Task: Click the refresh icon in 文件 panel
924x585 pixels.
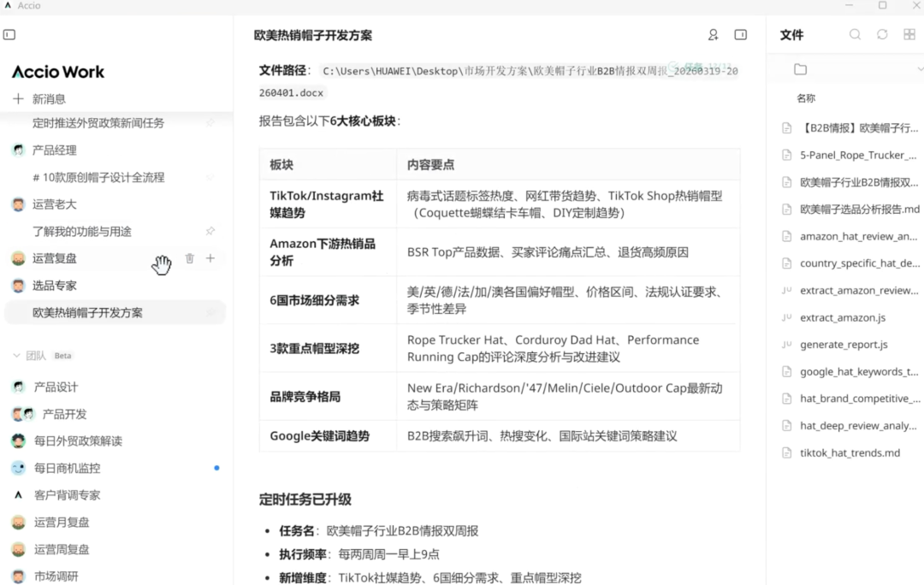Action: pyautogui.click(x=882, y=34)
